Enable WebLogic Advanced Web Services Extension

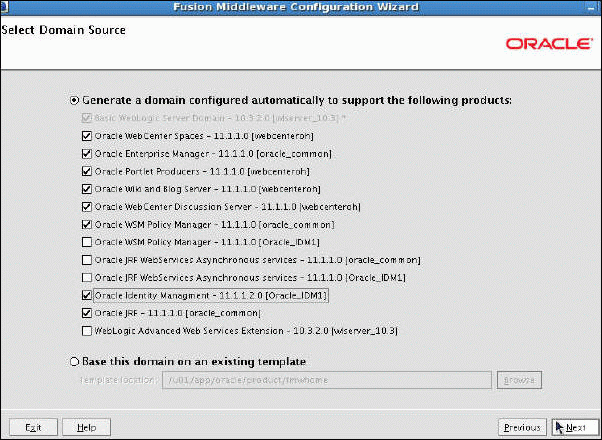[87, 331]
